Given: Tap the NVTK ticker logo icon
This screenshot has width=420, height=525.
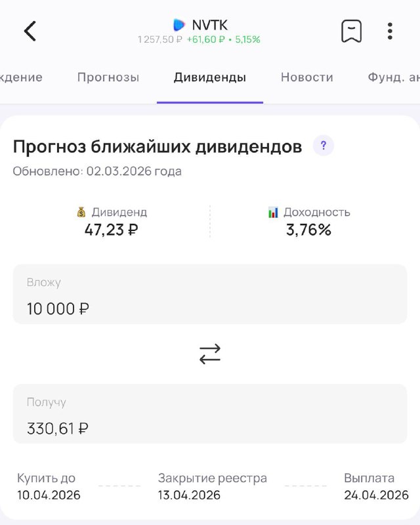Looking at the screenshot, I should point(179,25).
